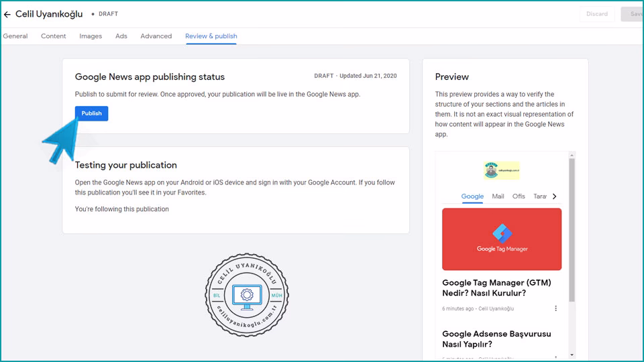
Task: Open the Ads tab
Action: pos(121,36)
